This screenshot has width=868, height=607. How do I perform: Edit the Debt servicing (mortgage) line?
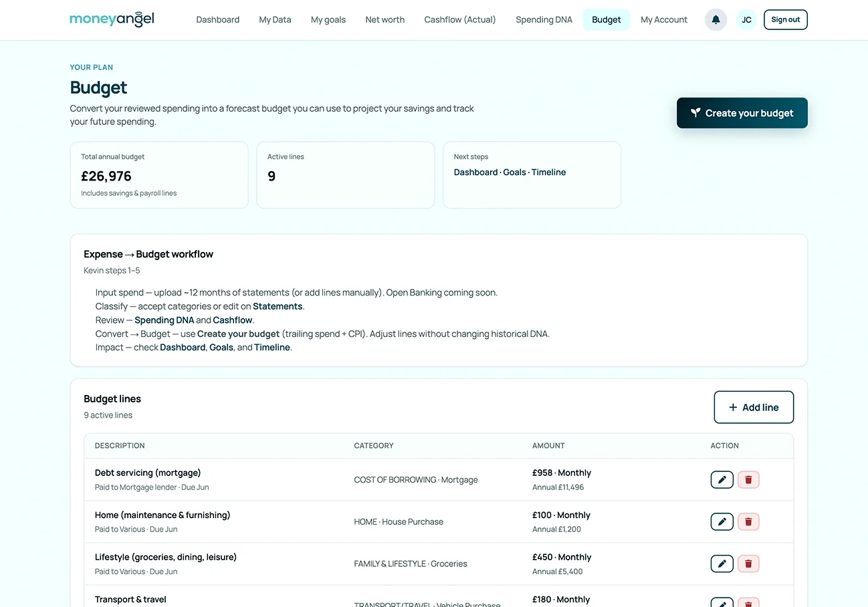click(722, 479)
